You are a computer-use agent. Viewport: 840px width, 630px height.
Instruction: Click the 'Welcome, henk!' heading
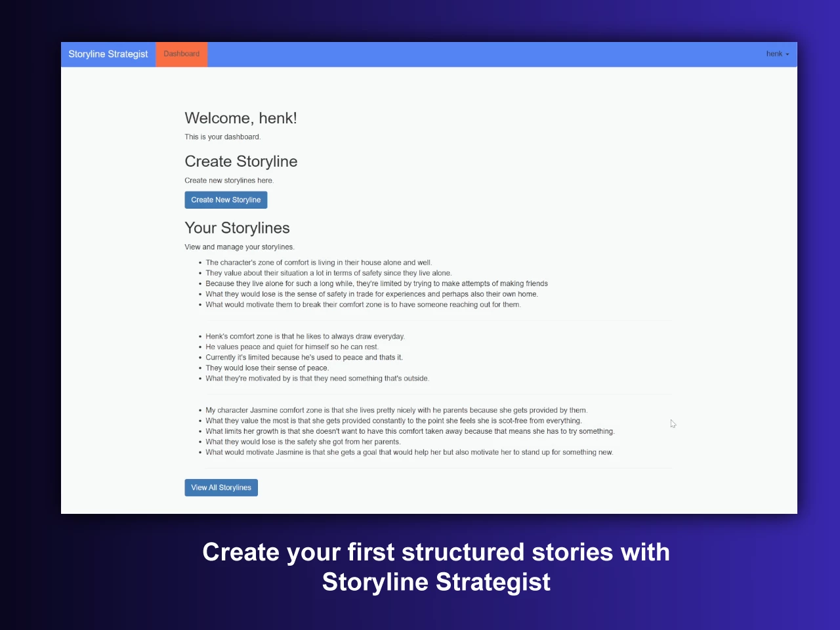[240, 118]
